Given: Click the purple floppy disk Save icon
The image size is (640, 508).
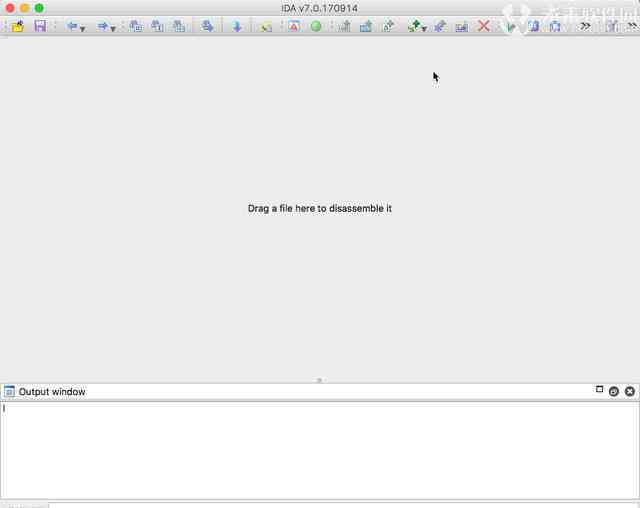Looking at the screenshot, I should tap(40, 27).
